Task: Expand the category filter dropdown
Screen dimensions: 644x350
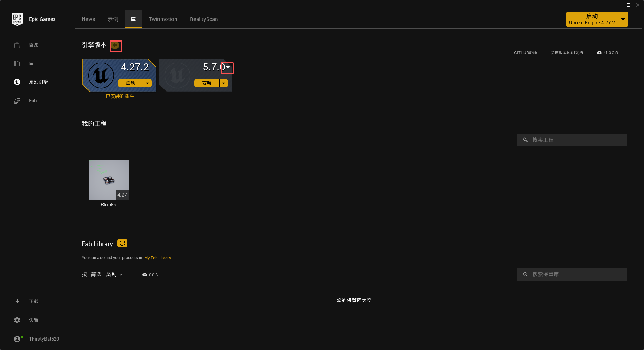Action: (114, 275)
